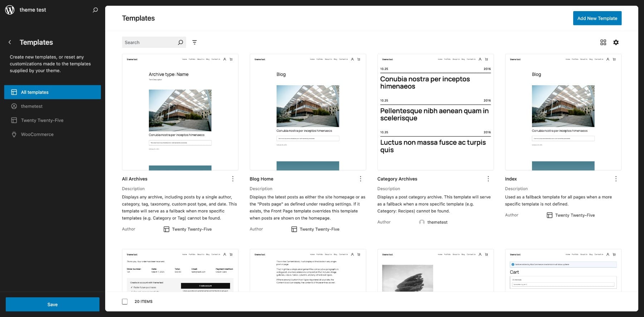
Task: Click Twenty Twenty-Five layout icon in sidebar
Action: [14, 120]
